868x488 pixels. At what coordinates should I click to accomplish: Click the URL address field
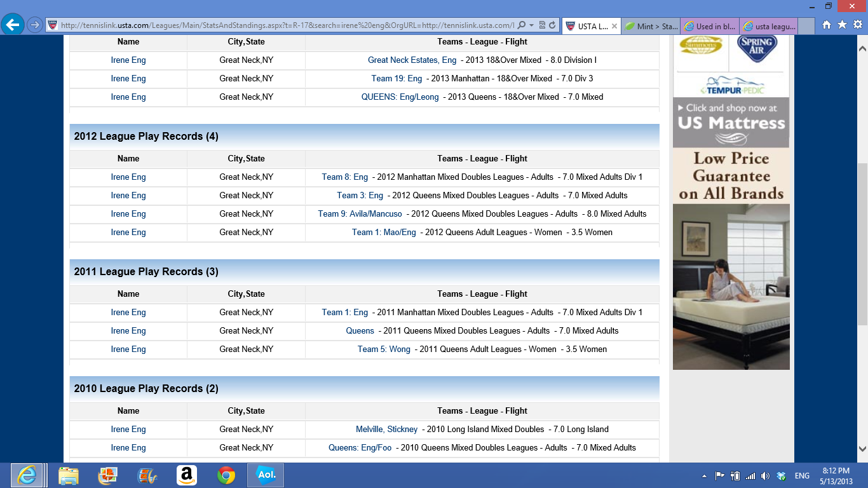pos(286,25)
